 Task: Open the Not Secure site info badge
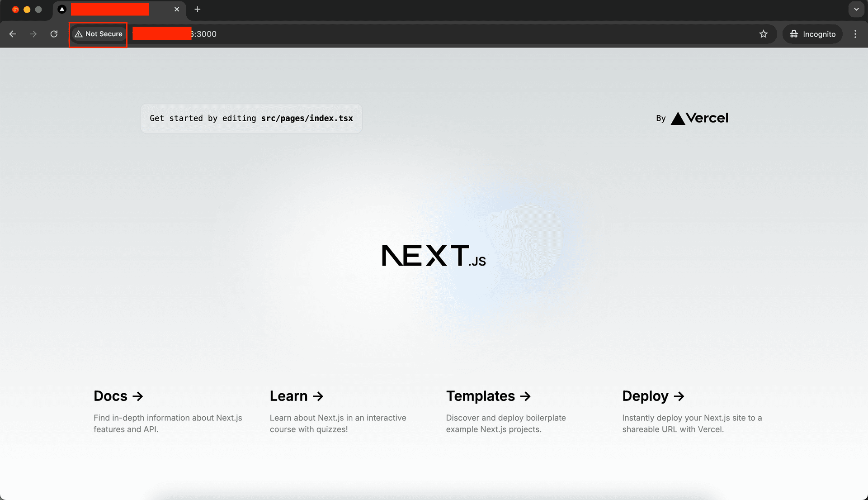pyautogui.click(x=99, y=34)
